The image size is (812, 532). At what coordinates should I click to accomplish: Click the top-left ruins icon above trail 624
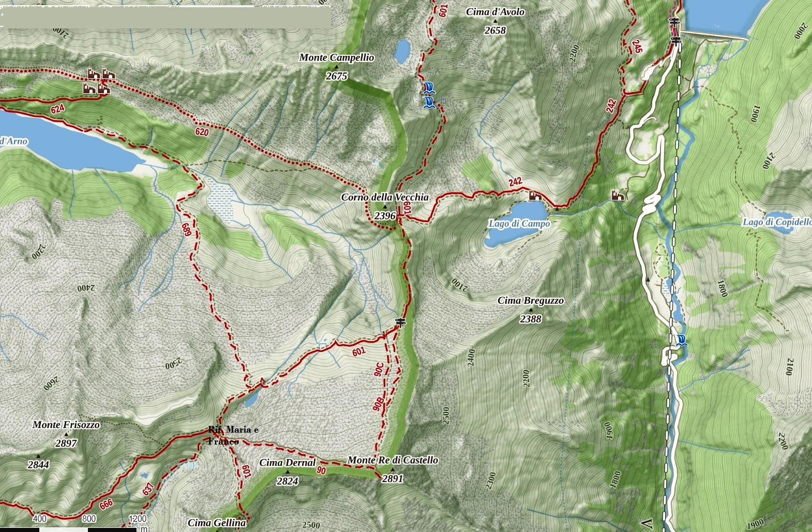click(94, 75)
